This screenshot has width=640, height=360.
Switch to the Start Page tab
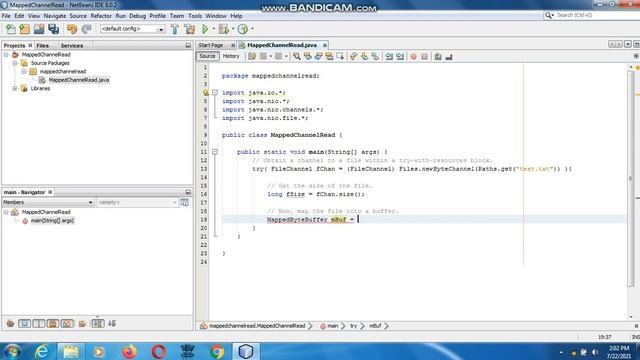211,45
